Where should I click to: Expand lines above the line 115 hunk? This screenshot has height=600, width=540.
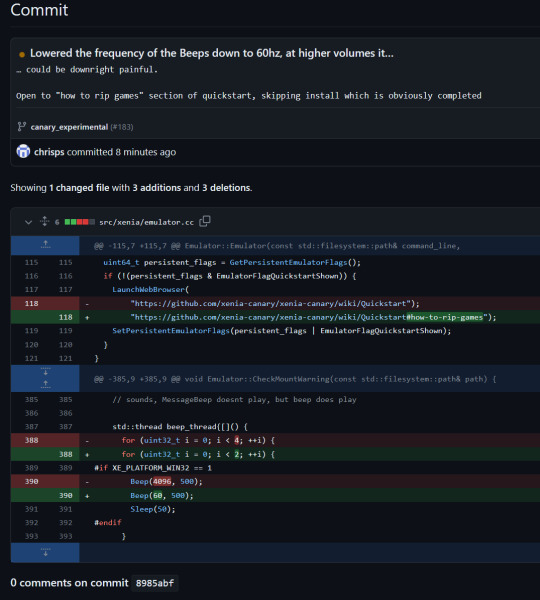tap(45, 245)
